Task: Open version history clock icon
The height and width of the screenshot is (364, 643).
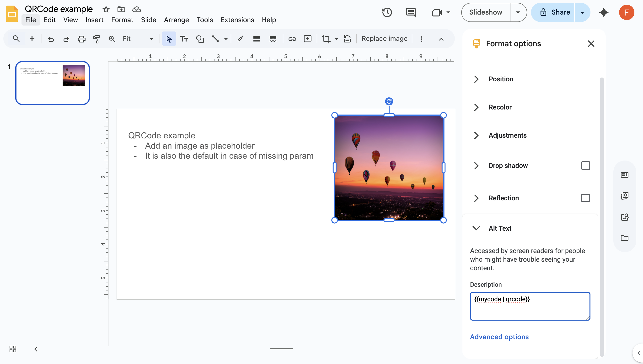Action: pyautogui.click(x=387, y=12)
